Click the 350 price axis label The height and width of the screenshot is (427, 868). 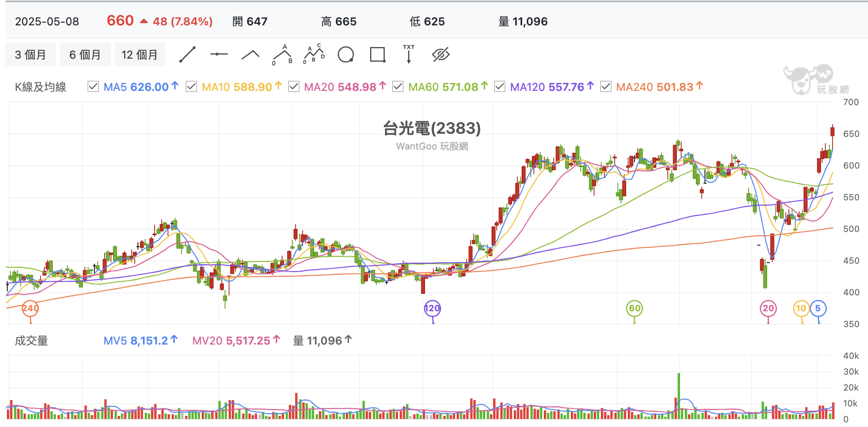(851, 324)
